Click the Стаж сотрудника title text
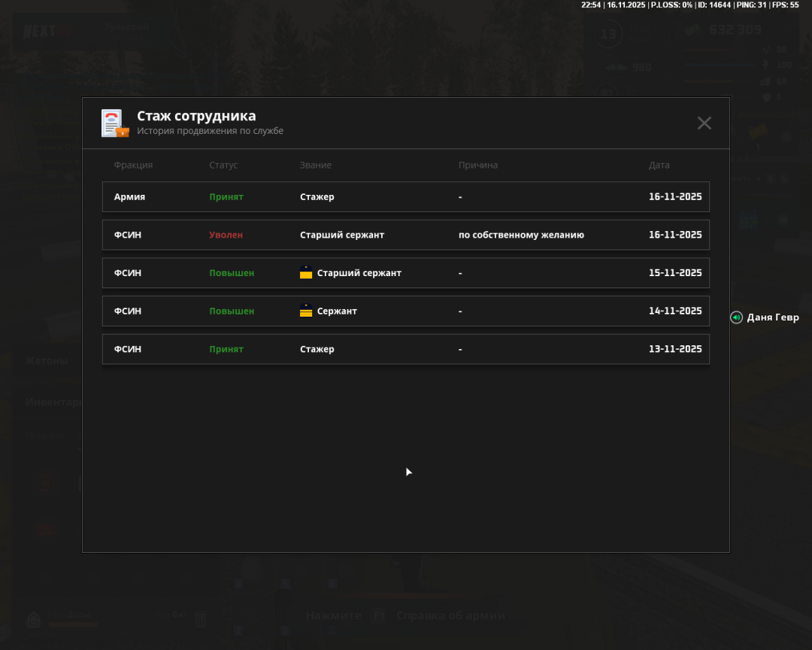This screenshot has height=650, width=812. [196, 116]
